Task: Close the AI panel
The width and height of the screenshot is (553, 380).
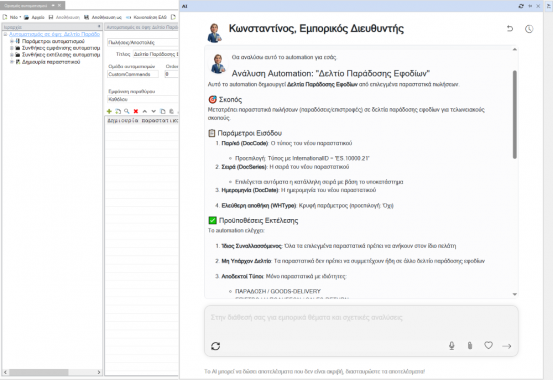Action: pos(538,6)
